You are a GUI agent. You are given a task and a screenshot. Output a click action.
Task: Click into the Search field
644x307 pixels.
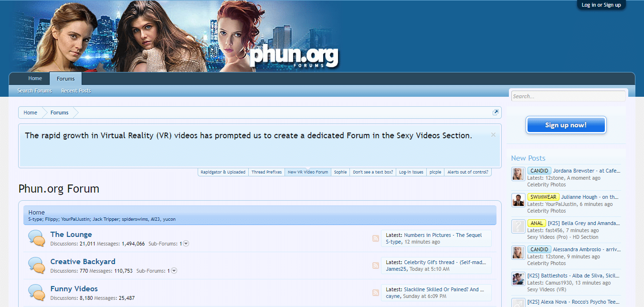click(568, 96)
